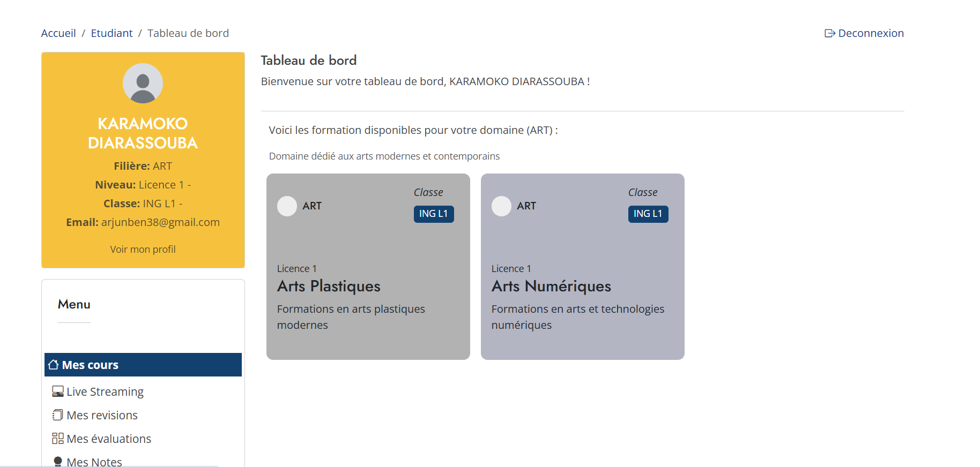Open the Arts Numériques course title
Screen dimensions: 980x467
pyautogui.click(x=551, y=287)
